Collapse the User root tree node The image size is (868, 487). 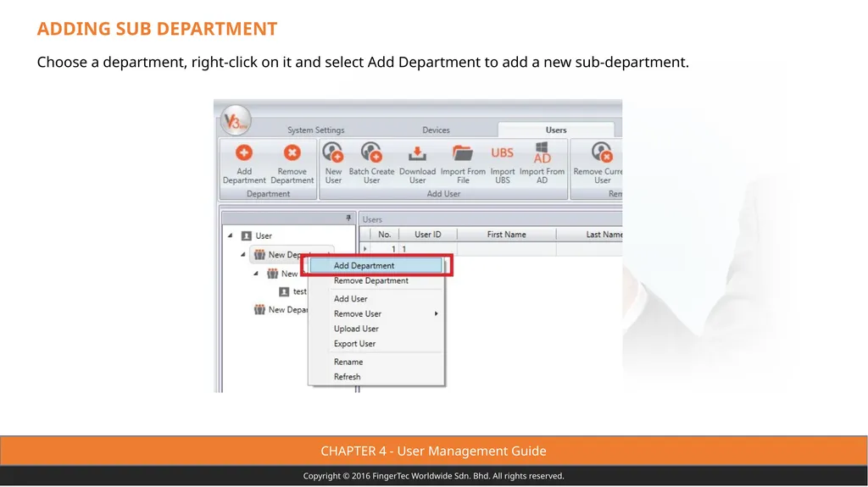[231, 235]
